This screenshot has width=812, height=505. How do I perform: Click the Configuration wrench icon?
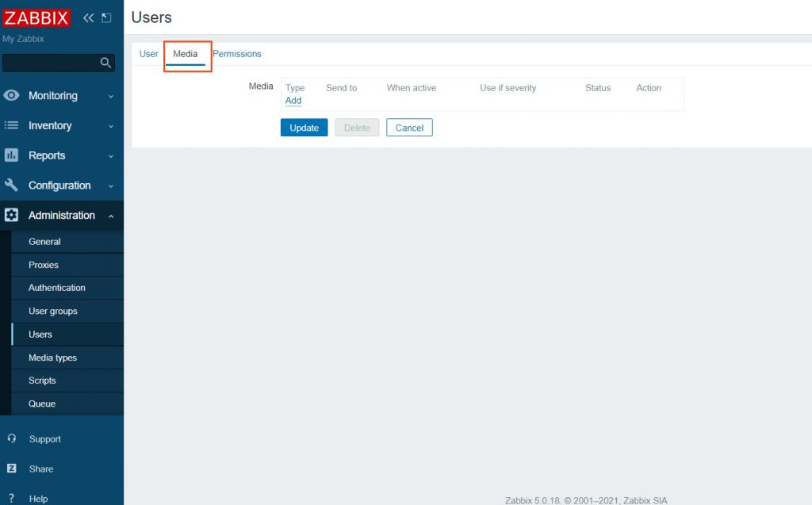[x=11, y=185]
